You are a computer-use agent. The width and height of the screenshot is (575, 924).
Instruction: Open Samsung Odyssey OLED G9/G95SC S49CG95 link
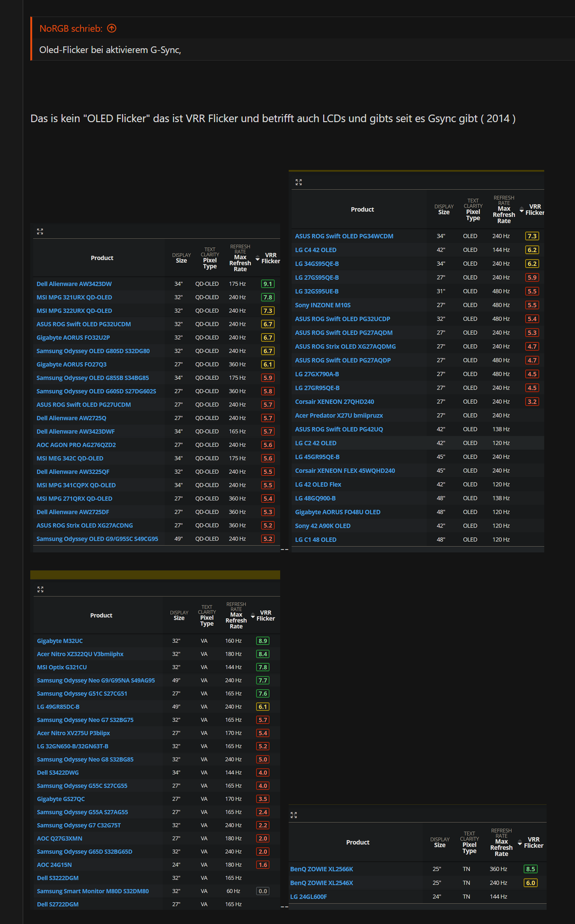click(97, 539)
